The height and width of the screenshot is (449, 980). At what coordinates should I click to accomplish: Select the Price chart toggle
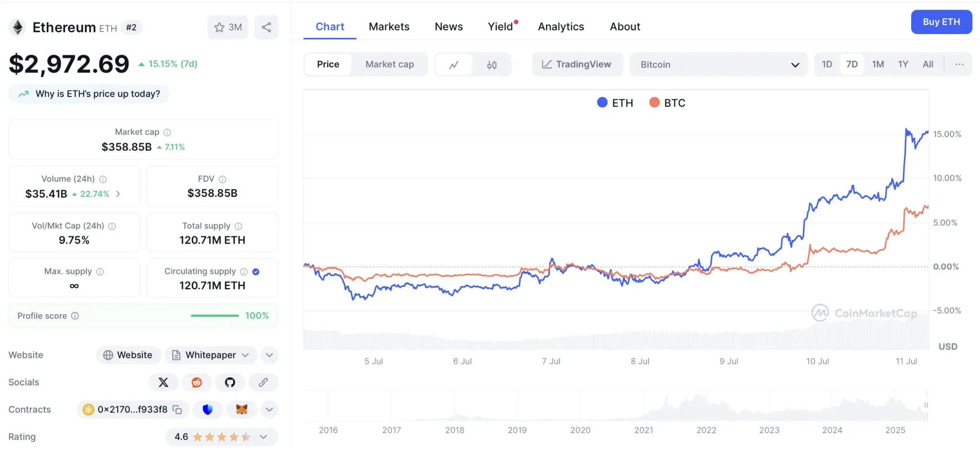328,64
